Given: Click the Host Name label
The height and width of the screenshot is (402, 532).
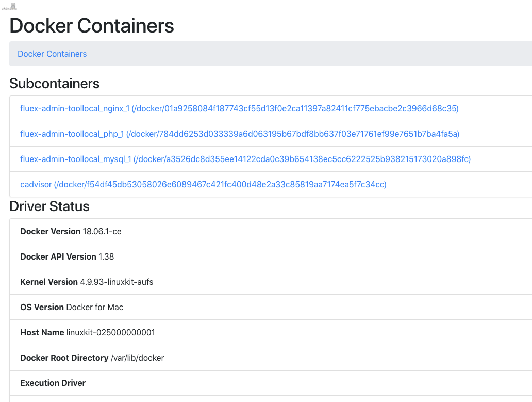Looking at the screenshot, I should pyautogui.click(x=42, y=332).
